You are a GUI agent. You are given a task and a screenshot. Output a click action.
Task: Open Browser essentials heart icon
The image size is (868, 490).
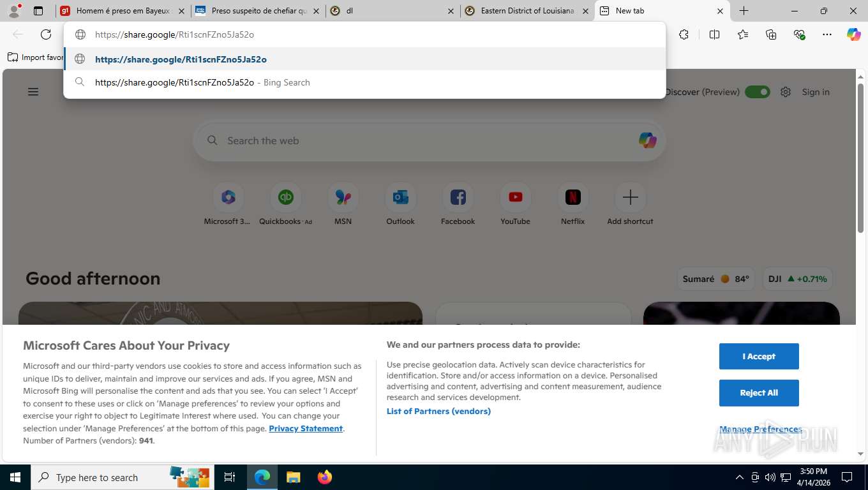[x=799, y=34]
